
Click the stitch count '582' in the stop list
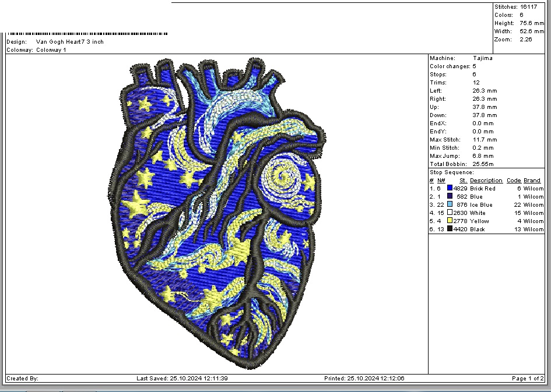(462, 196)
